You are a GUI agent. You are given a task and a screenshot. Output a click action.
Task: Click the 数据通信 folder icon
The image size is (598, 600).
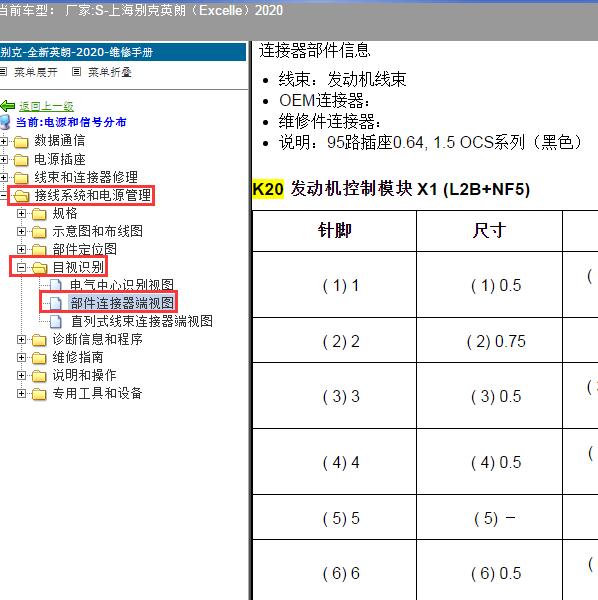click(x=21, y=142)
